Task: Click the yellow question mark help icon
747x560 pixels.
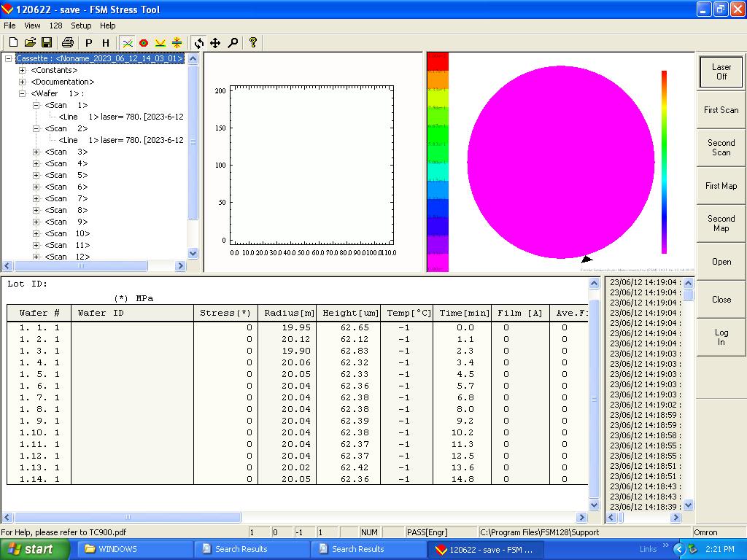Action: click(253, 43)
